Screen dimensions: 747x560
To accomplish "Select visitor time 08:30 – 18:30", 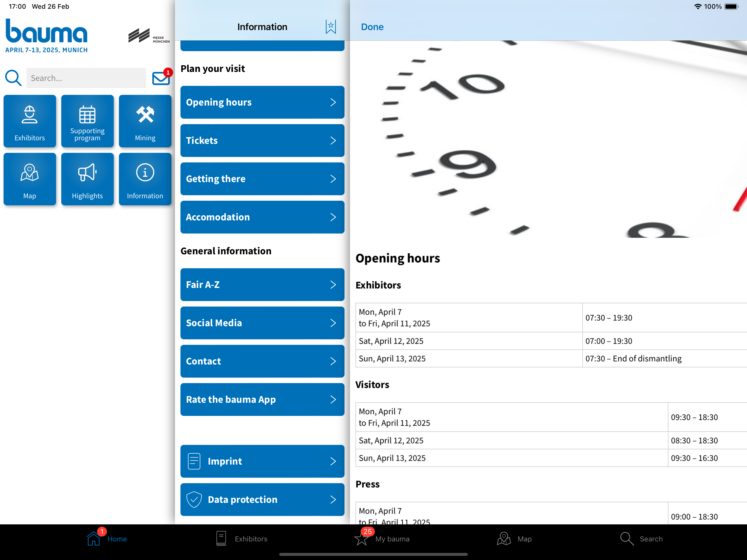I will coord(694,441).
